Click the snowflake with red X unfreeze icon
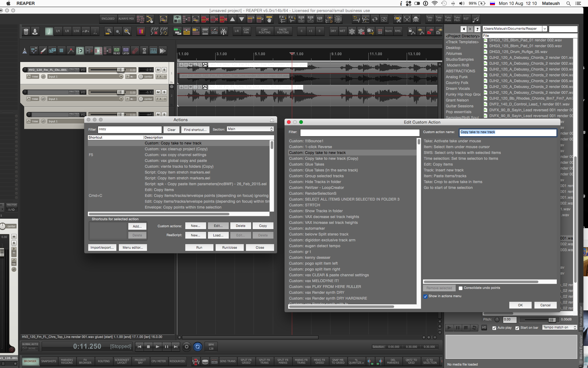This screenshot has width=588, height=368. tap(361, 31)
